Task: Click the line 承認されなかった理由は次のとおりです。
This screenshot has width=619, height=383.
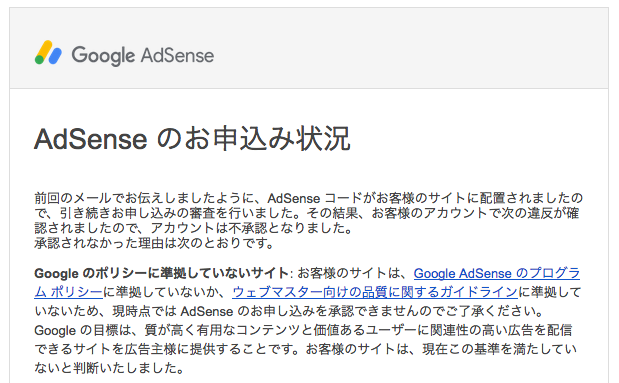Action: coord(154,243)
